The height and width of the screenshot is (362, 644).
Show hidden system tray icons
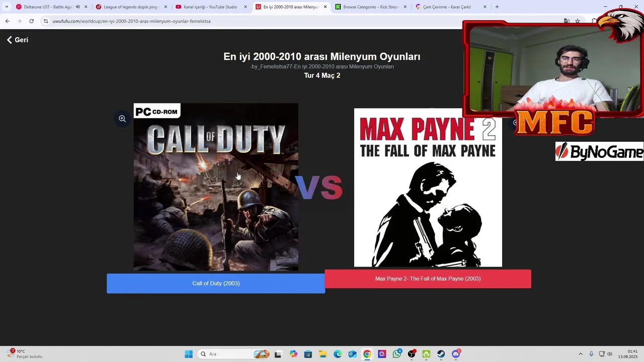(x=580, y=354)
